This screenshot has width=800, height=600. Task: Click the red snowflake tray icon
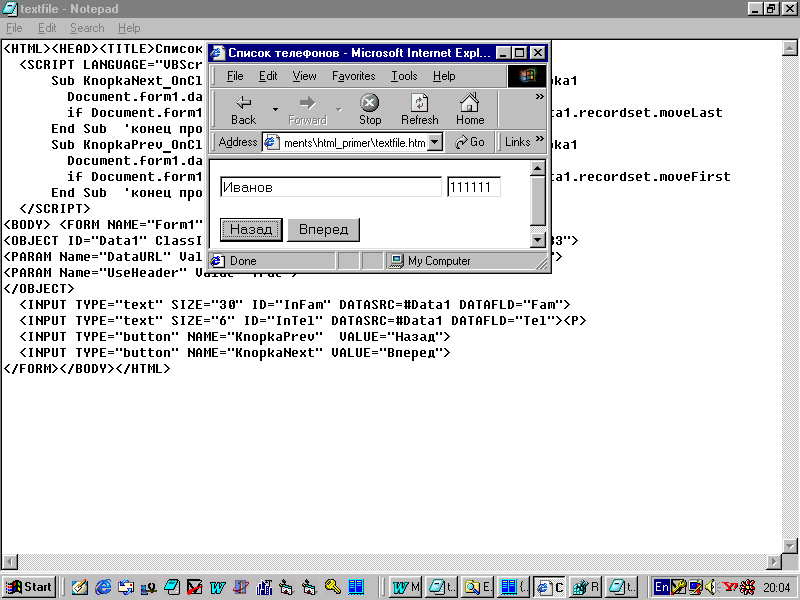[747, 587]
